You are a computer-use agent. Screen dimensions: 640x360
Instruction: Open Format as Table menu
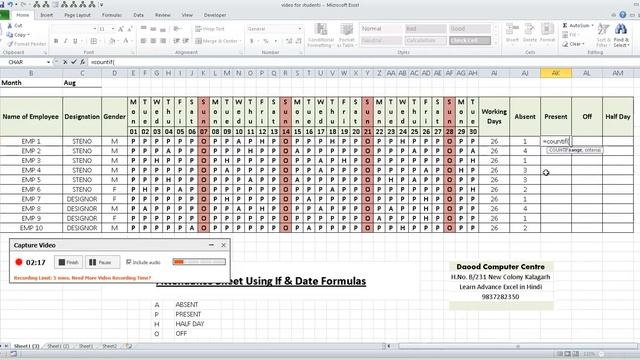346,36
